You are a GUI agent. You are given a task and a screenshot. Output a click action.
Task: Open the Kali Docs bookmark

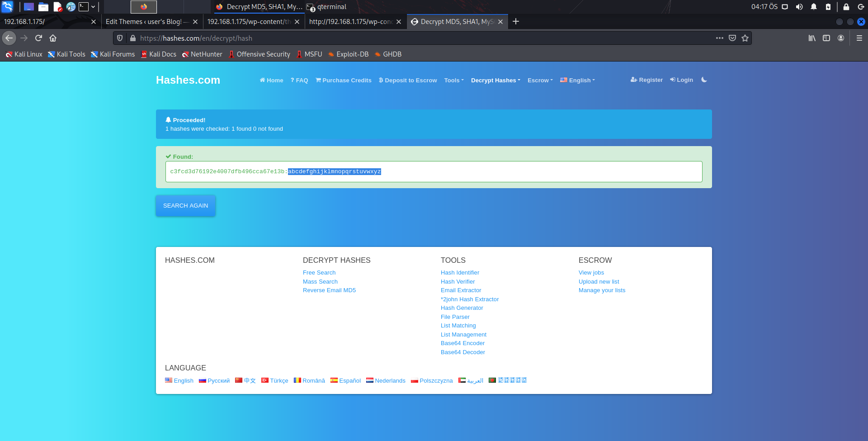158,54
